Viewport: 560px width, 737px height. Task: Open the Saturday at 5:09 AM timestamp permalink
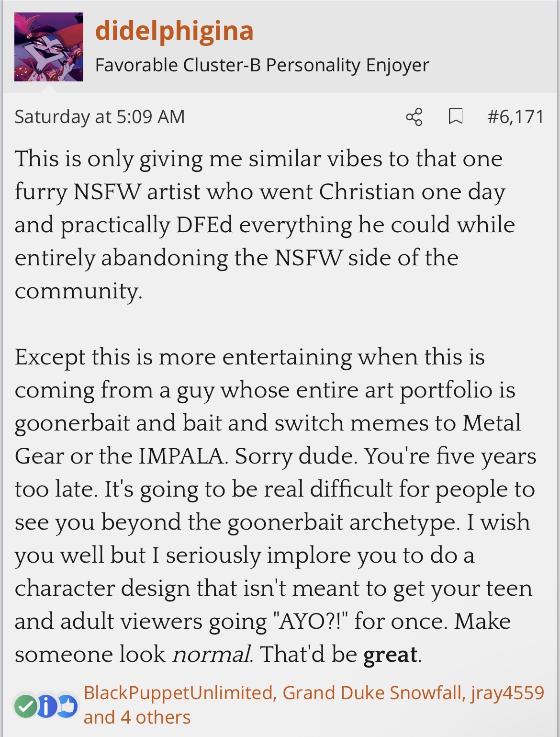pyautogui.click(x=100, y=117)
